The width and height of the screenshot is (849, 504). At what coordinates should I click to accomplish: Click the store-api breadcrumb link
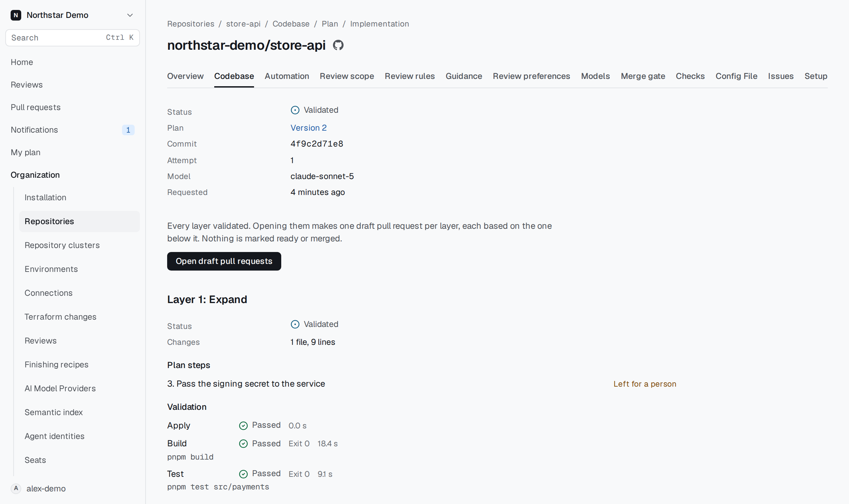pyautogui.click(x=243, y=24)
